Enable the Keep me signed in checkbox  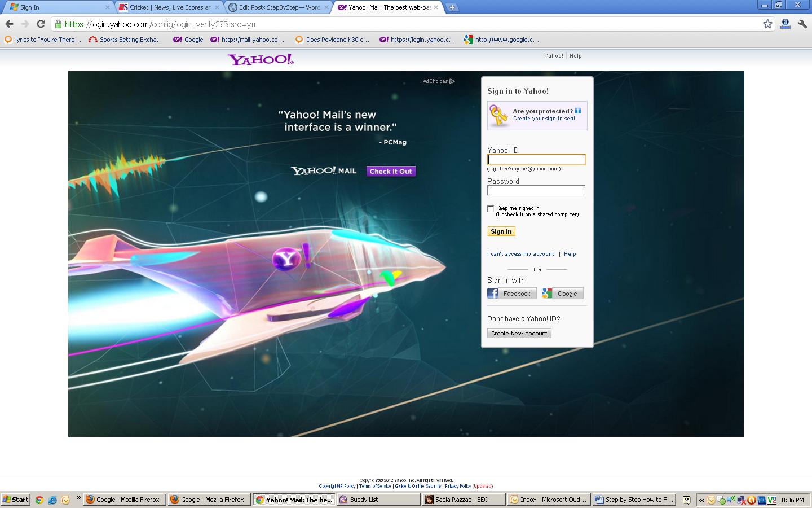click(x=491, y=209)
